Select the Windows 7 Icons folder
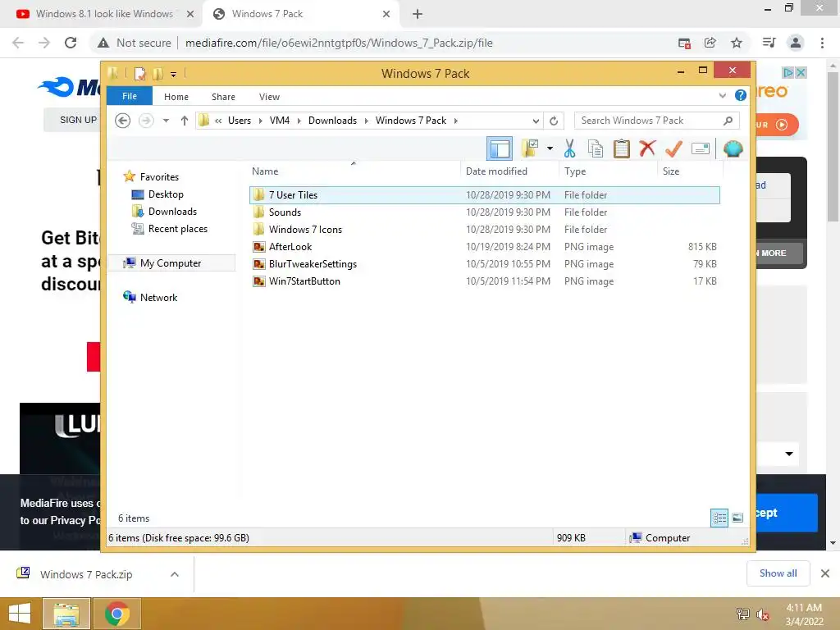The height and width of the screenshot is (630, 840). tap(484, 230)
